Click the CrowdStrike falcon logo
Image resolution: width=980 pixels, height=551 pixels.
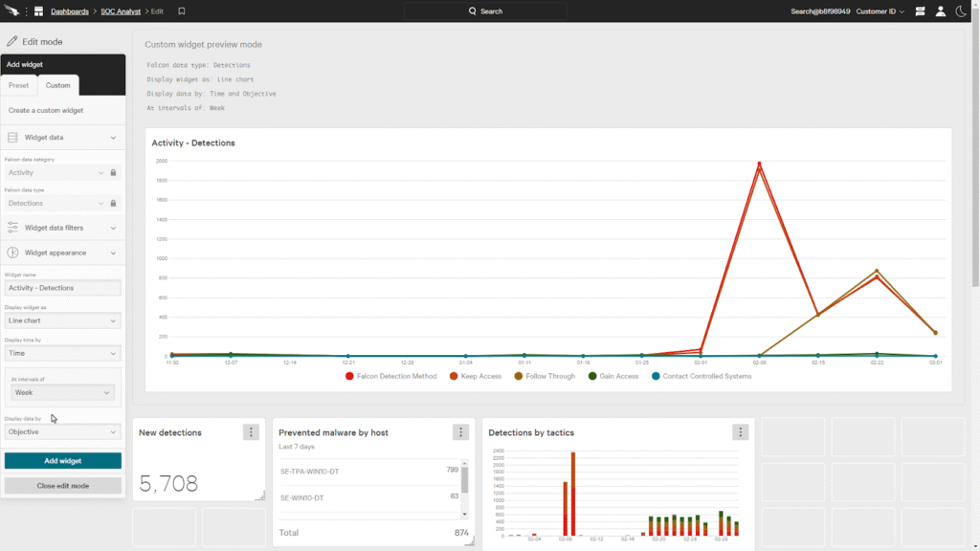click(x=11, y=11)
